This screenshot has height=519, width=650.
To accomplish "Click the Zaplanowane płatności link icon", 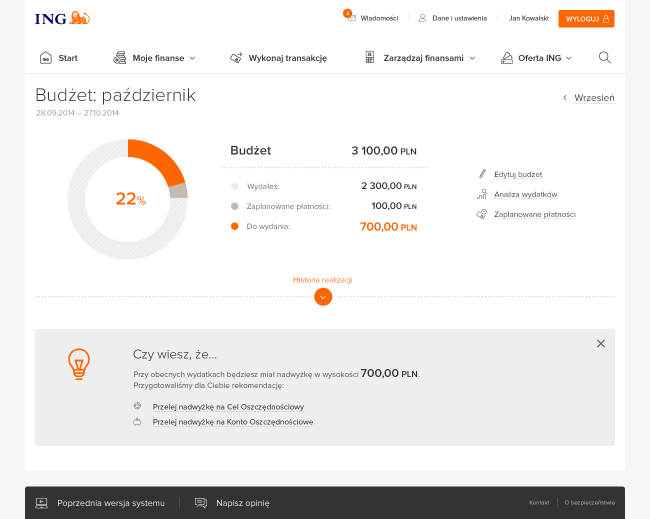I will click(x=482, y=214).
